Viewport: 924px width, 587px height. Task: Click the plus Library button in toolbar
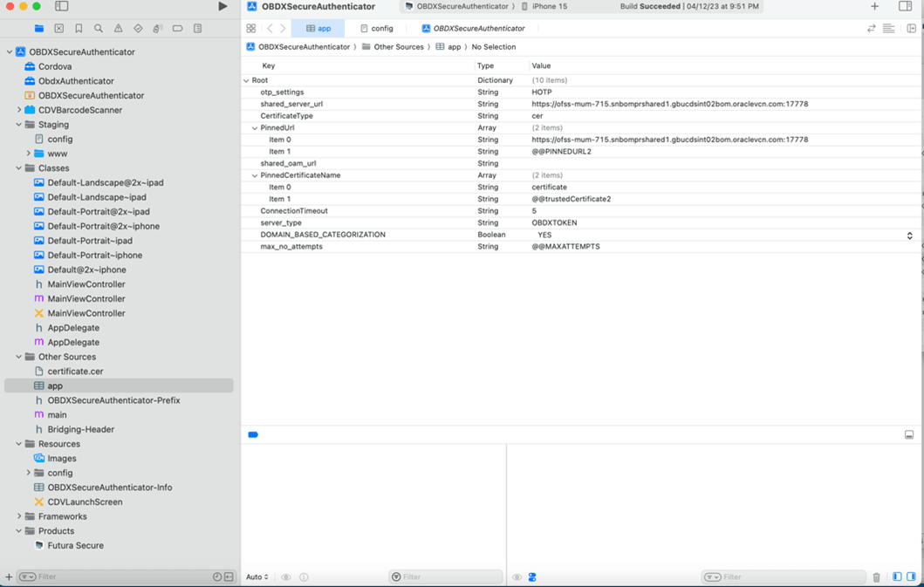(874, 6)
